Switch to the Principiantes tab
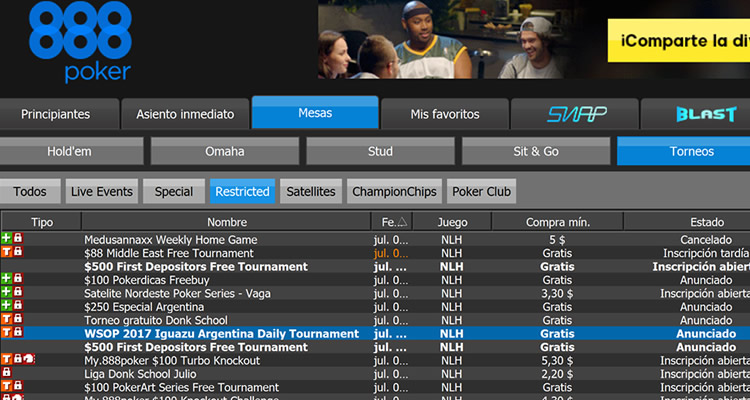Image resolution: width=750 pixels, height=400 pixels. [59, 114]
